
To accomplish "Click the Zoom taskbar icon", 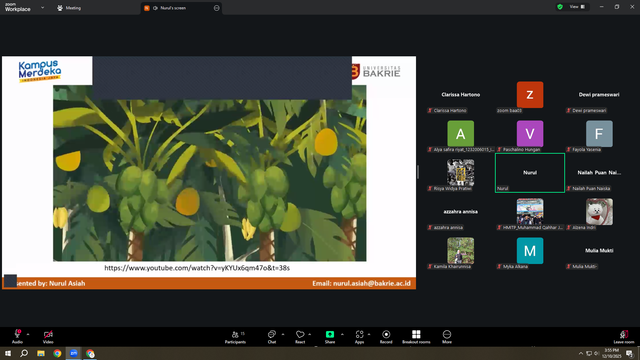I will click(74, 353).
